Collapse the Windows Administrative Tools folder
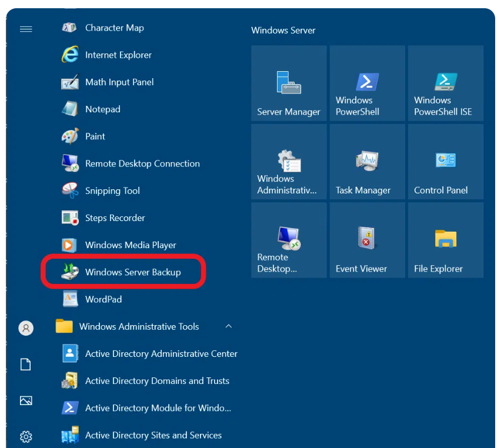The width and height of the screenshot is (504, 448). [x=229, y=326]
